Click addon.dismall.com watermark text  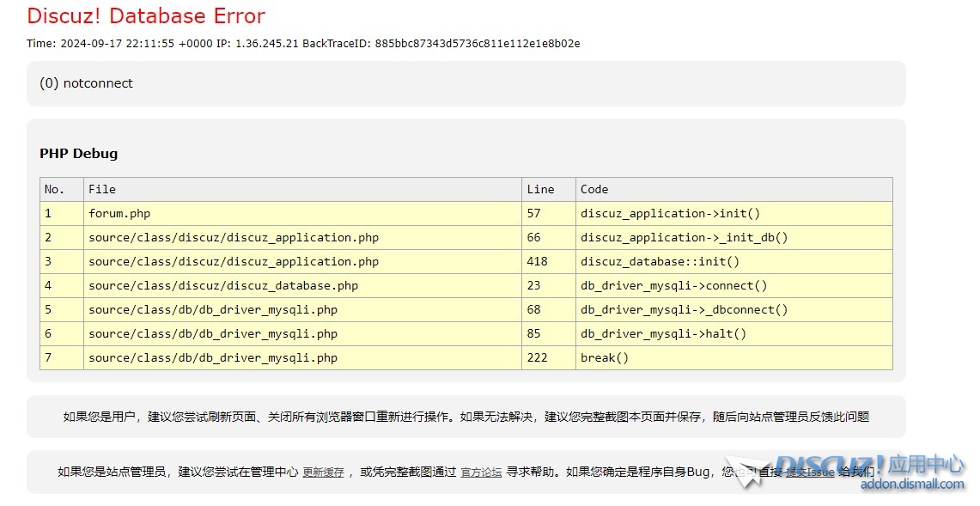pos(911,485)
